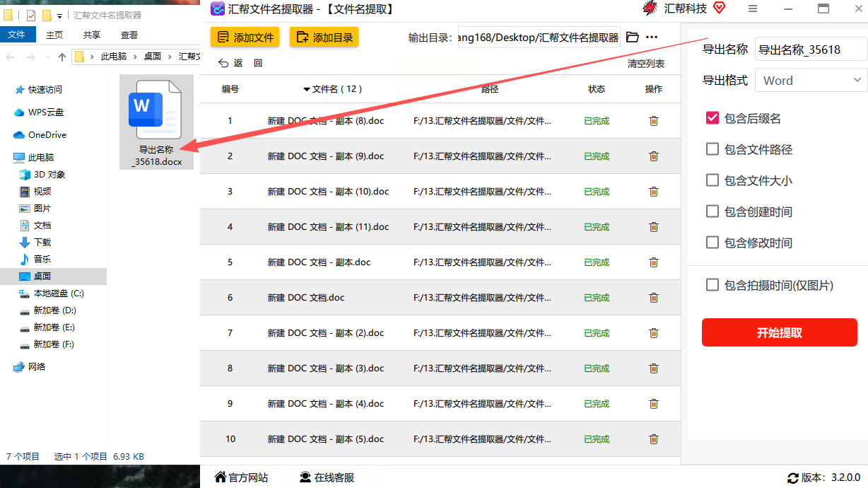Delete row 1 with its trash icon
This screenshot has width=868, height=488.
[654, 121]
